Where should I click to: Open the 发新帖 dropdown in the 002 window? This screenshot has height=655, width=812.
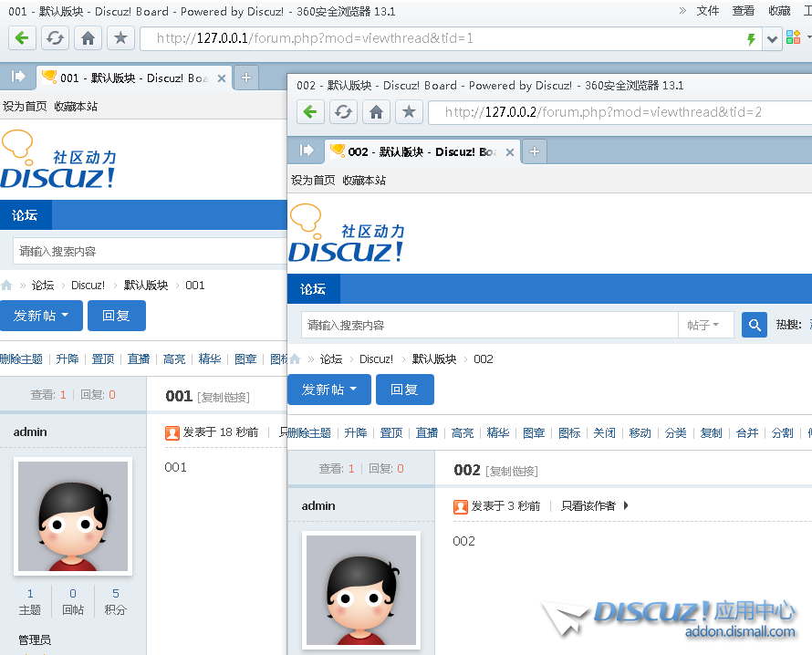pyautogui.click(x=329, y=390)
